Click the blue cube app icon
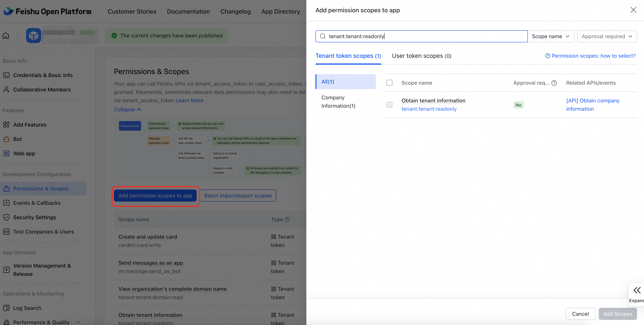 [x=33, y=36]
